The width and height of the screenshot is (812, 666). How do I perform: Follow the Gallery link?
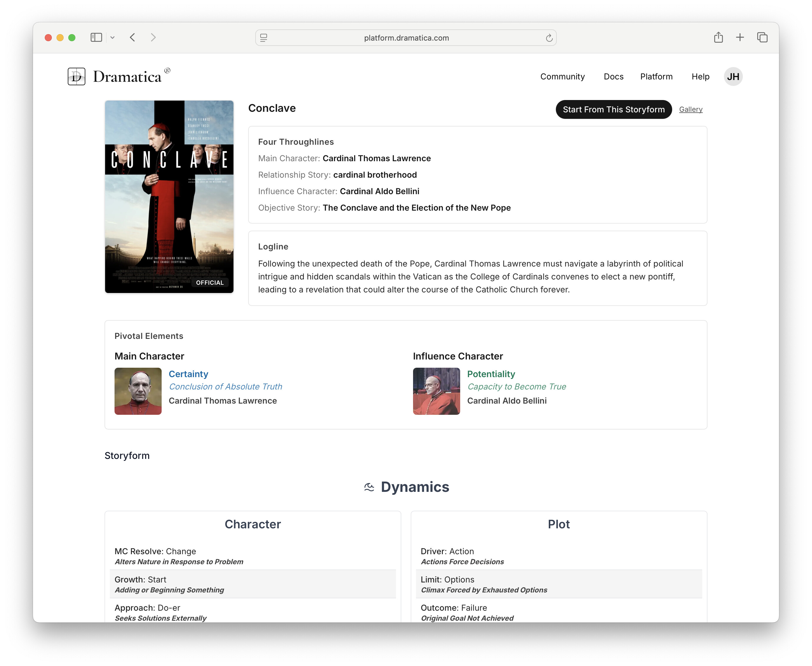pyautogui.click(x=691, y=109)
